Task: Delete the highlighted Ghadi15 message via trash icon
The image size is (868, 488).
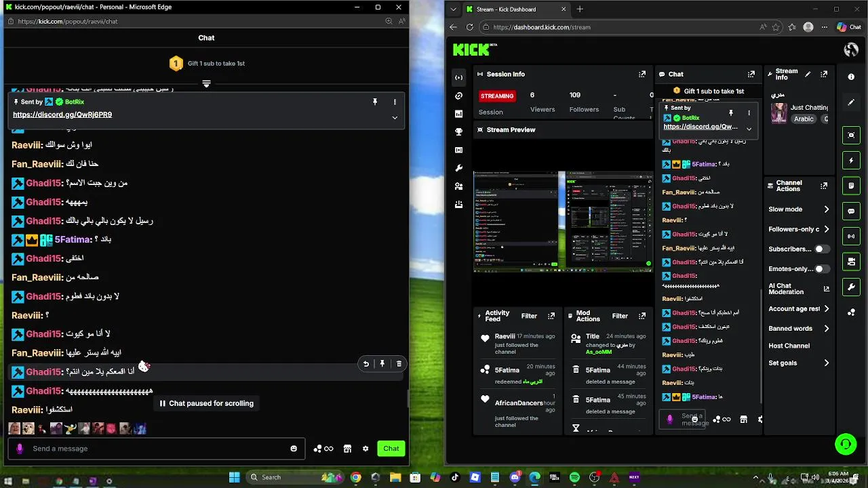Action: point(399,364)
